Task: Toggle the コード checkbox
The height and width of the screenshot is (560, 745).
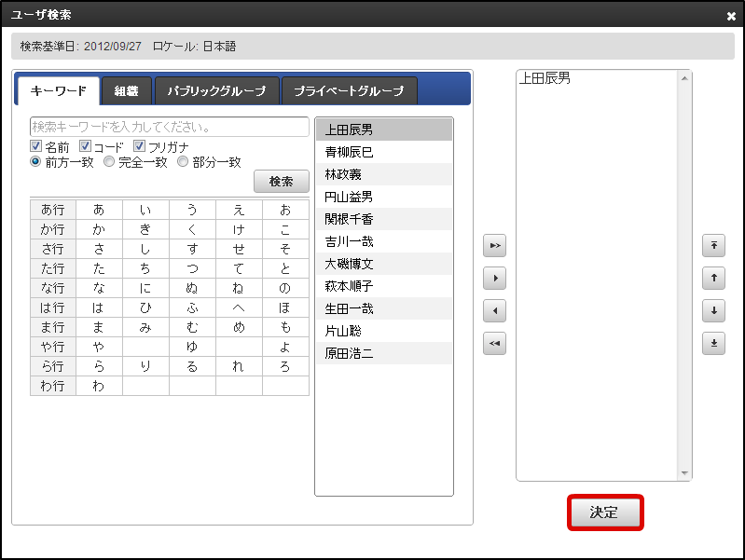Action: coord(85,145)
